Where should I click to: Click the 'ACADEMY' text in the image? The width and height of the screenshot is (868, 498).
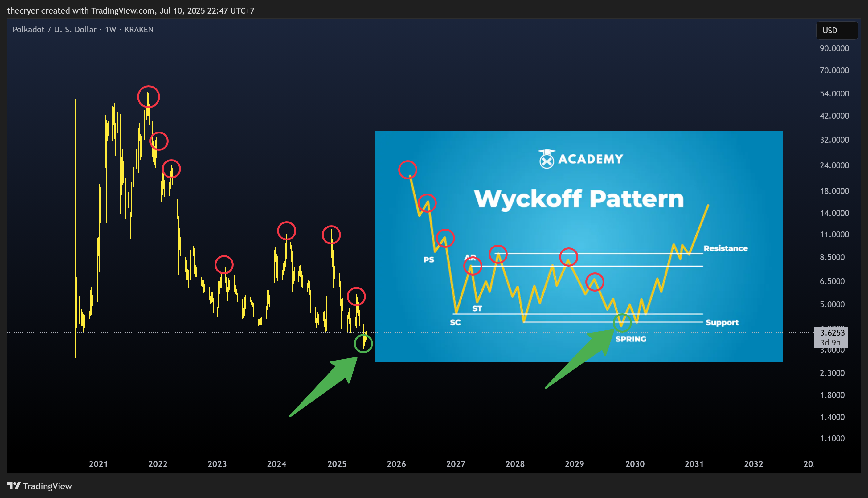coord(591,159)
